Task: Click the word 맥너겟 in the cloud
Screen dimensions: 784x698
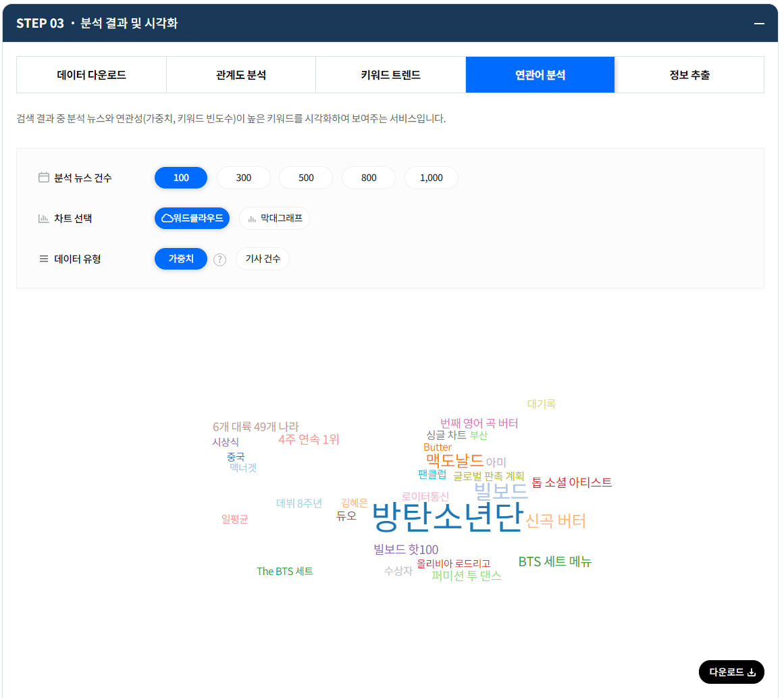Action: coord(243,468)
